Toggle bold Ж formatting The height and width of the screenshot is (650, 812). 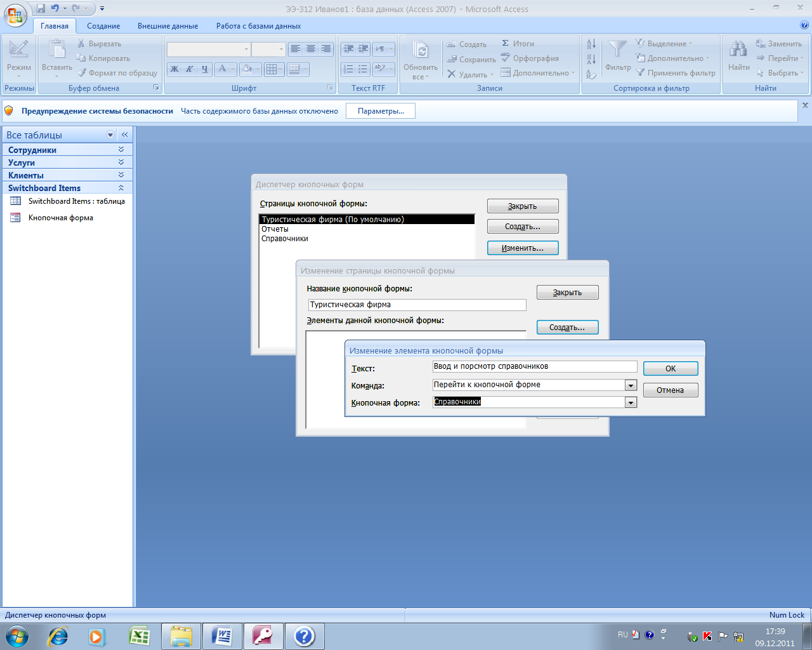click(x=174, y=69)
